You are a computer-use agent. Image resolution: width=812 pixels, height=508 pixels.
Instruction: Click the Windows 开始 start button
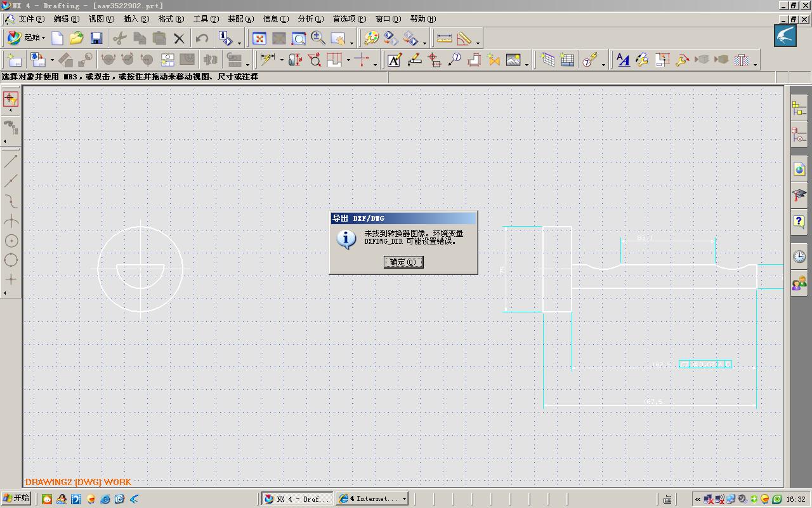(16, 498)
